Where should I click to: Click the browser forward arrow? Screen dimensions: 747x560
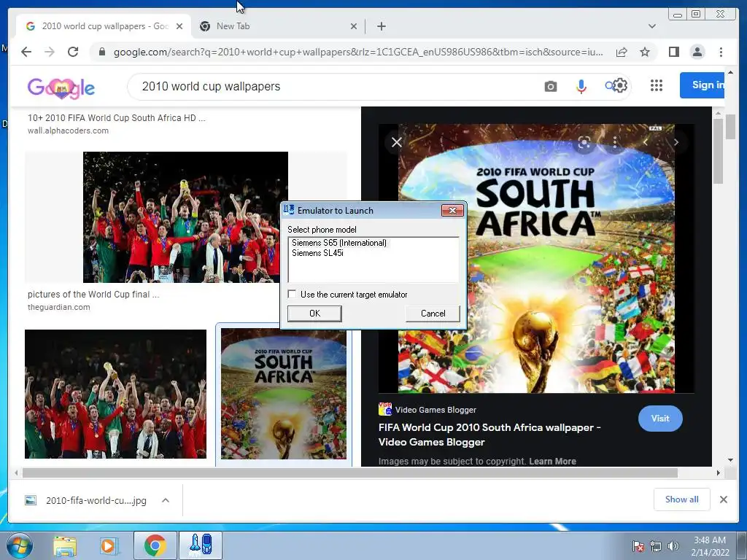point(49,52)
